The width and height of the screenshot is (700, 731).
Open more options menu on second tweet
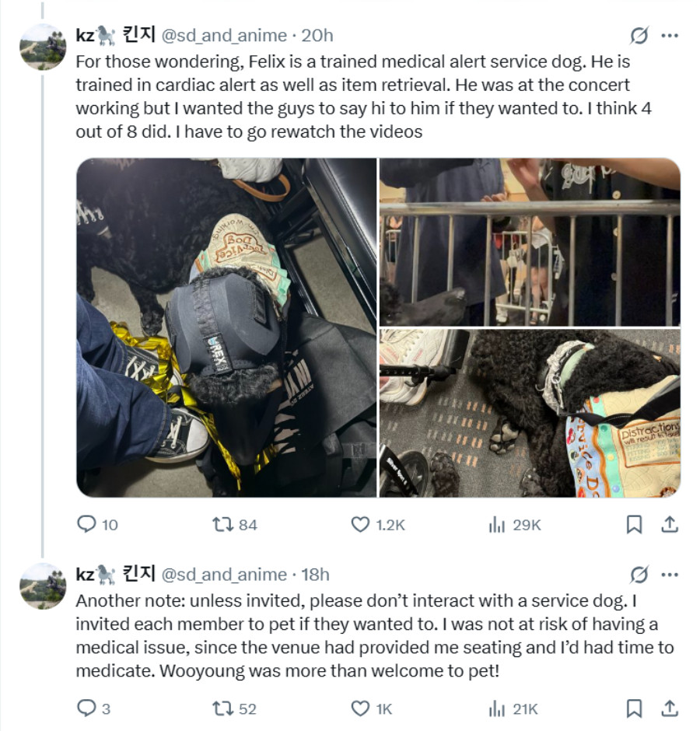coord(670,575)
